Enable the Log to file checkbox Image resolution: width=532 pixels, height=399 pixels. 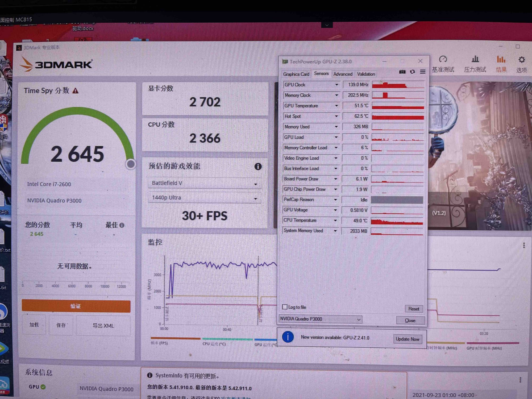285,307
